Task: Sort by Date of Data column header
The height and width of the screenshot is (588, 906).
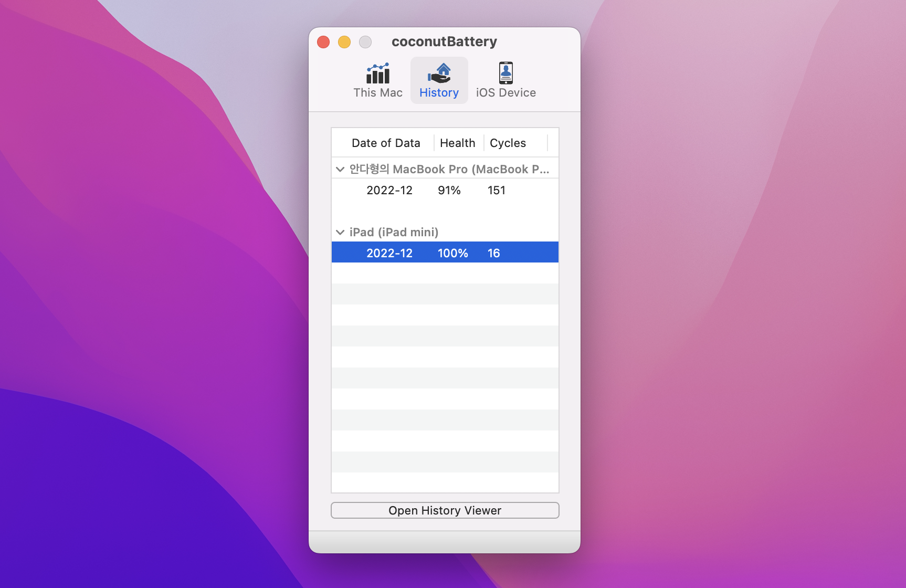Action: (386, 143)
